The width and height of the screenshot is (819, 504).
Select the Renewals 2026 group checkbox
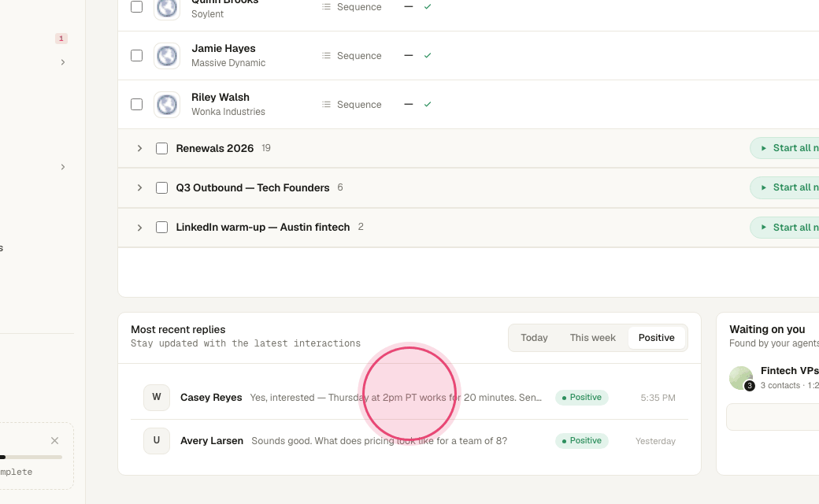tap(162, 148)
